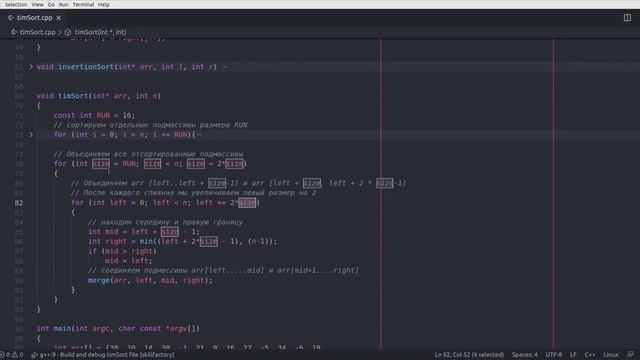Click 'void timSort(int* arr, int n)' declaration
The image size is (640, 360).
[99, 96]
